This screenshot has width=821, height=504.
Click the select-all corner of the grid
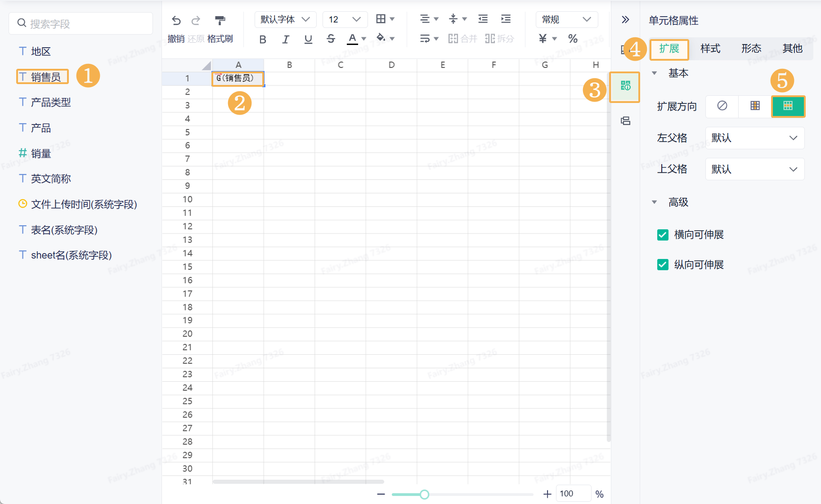point(187,65)
